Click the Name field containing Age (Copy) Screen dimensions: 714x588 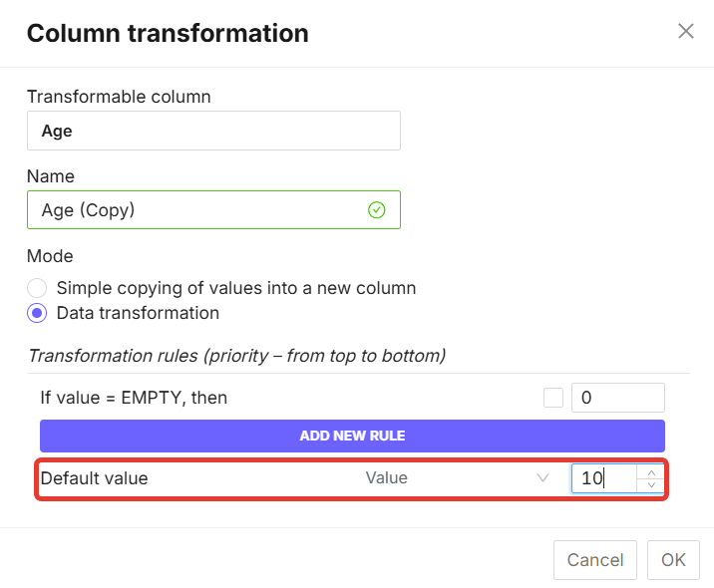coord(199,210)
